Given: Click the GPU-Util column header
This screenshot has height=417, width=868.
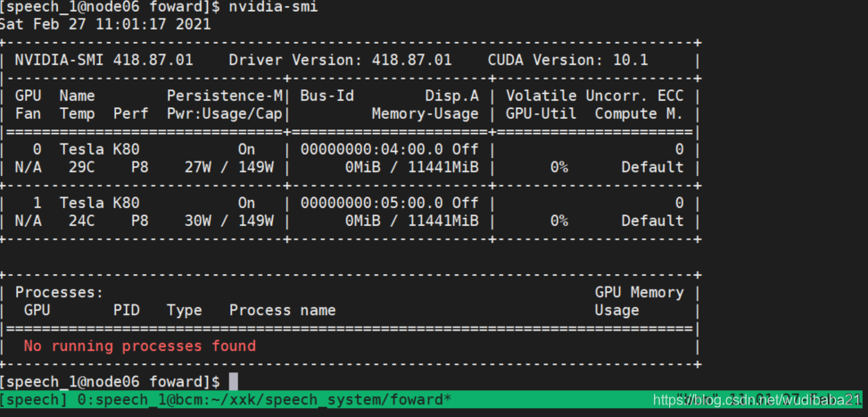Looking at the screenshot, I should pyautogui.click(x=541, y=114).
